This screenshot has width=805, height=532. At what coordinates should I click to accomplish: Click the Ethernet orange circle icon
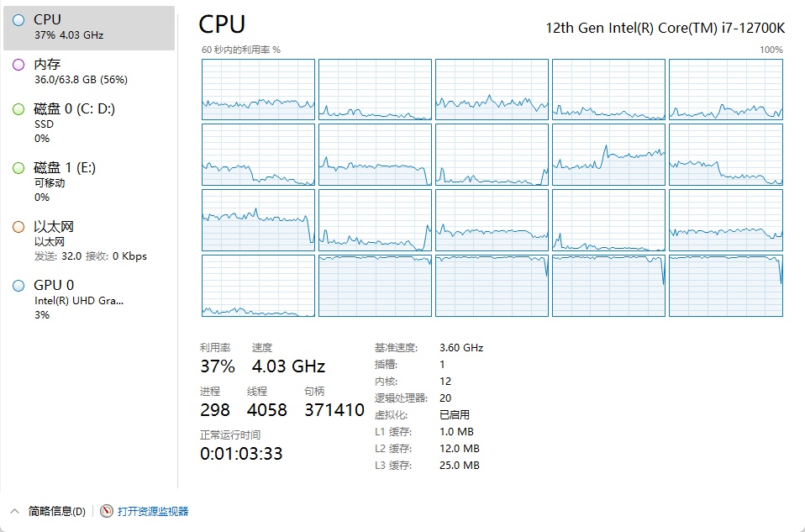[x=18, y=227]
